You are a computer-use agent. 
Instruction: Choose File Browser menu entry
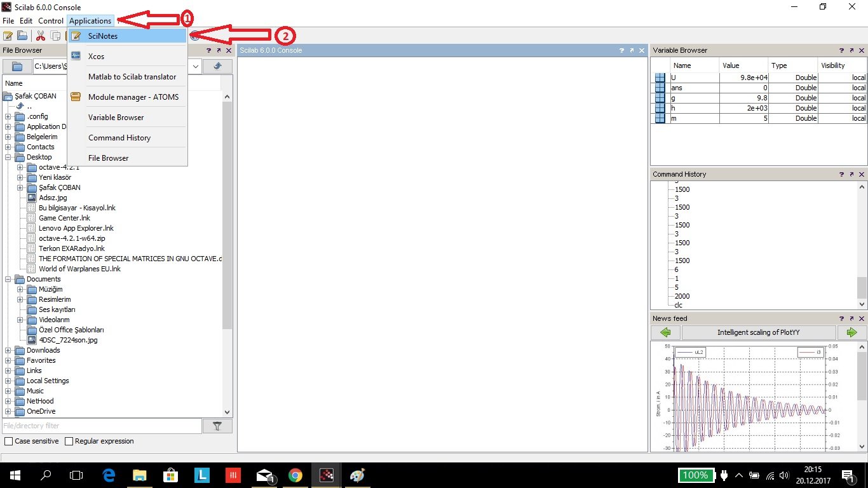click(x=127, y=158)
